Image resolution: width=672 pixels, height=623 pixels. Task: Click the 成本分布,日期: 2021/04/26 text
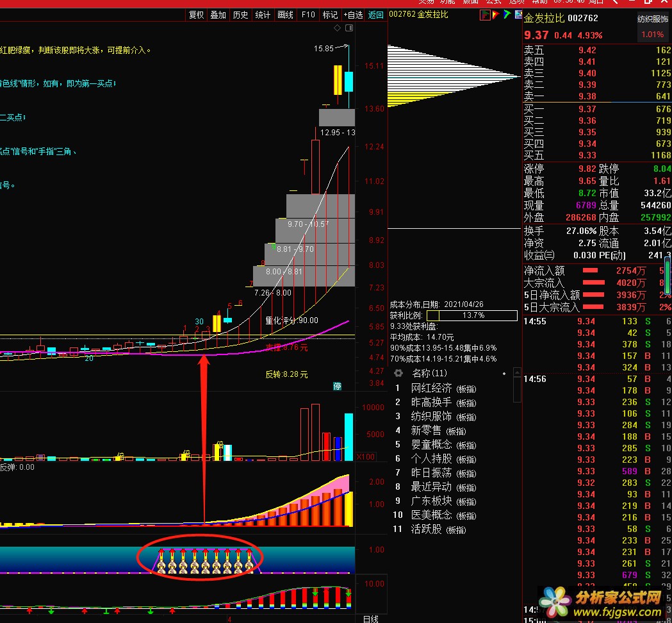pos(437,304)
